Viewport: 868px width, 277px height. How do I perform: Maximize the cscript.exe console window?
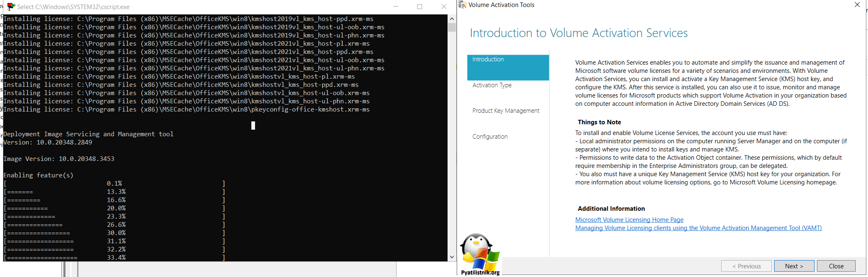point(420,7)
